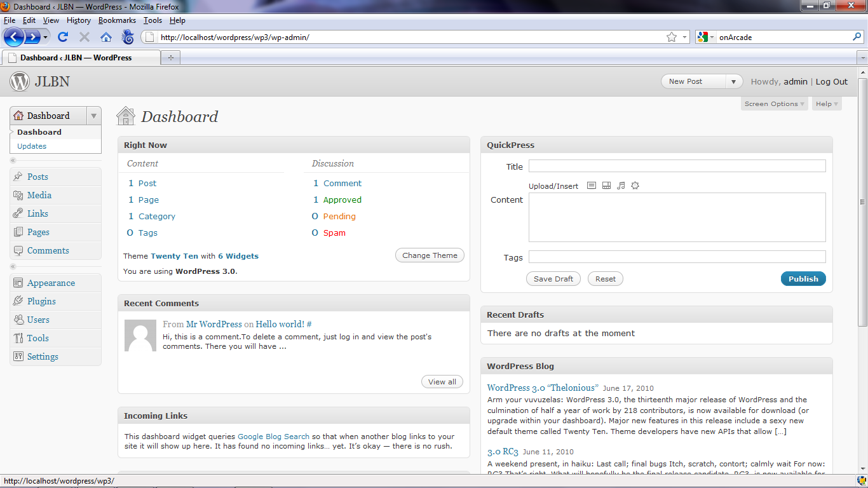Click the Add Audio music-note icon
Screen dimensions: 868x488
pyautogui.click(x=621, y=186)
